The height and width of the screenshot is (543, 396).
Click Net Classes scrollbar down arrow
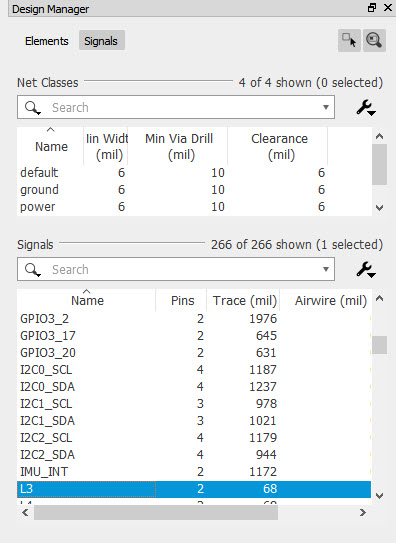tap(379, 208)
